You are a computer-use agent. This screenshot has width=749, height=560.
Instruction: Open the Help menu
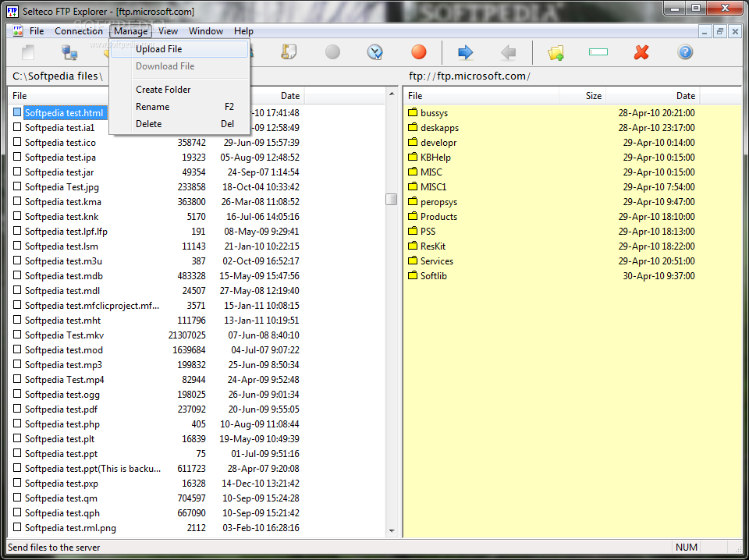243,31
